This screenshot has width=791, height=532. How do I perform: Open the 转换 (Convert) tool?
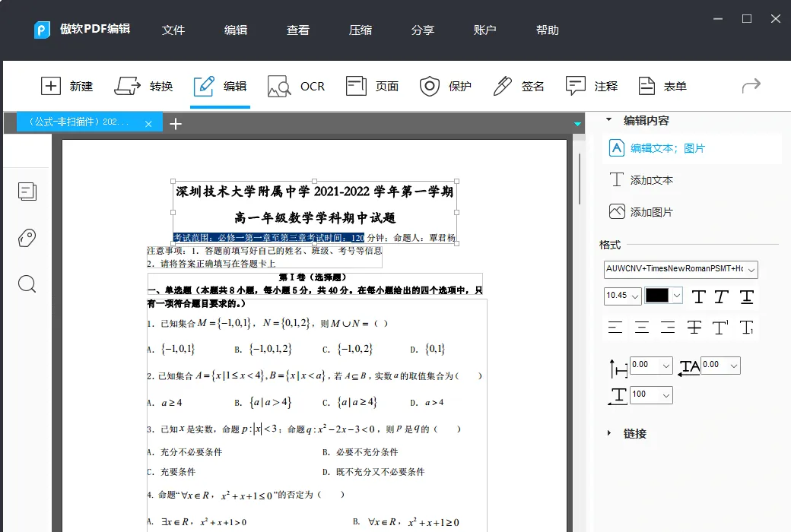(x=143, y=86)
